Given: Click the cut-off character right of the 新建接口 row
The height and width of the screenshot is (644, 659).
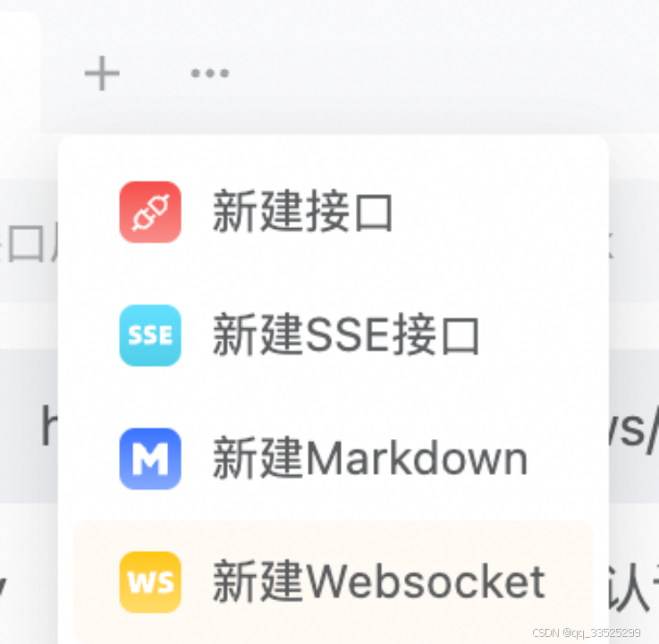Looking at the screenshot, I should tap(612, 244).
